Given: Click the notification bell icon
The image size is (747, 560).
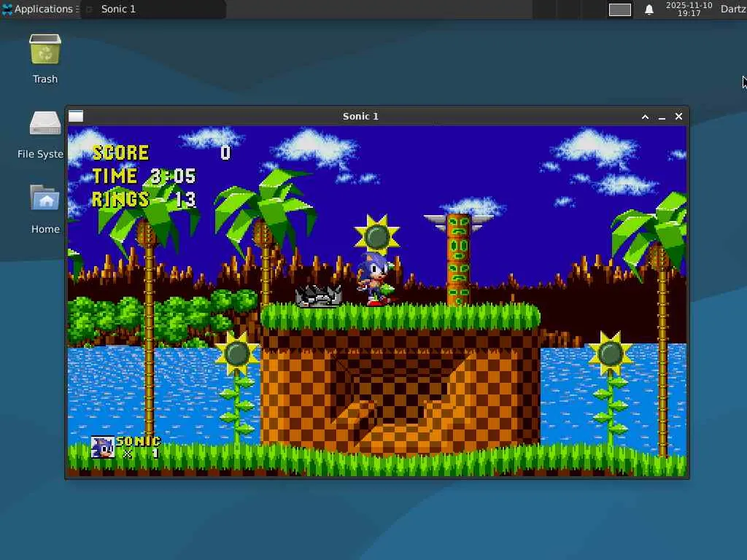Looking at the screenshot, I should click(649, 9).
